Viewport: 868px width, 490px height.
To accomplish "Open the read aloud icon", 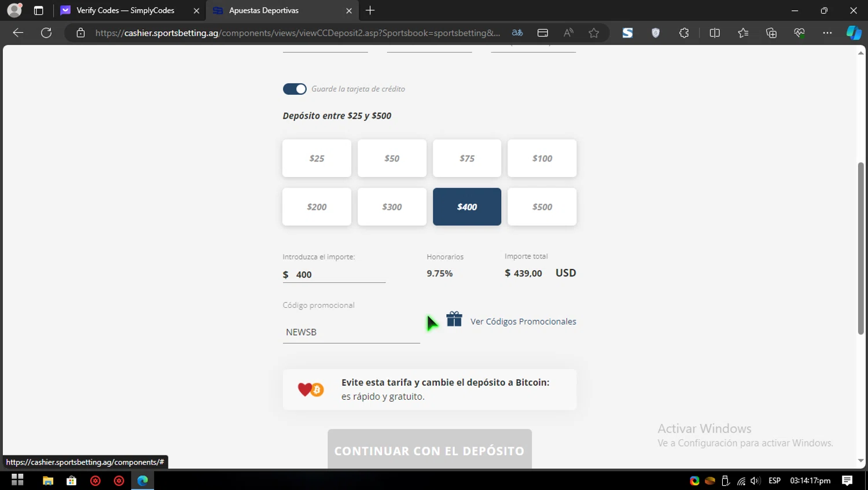I will click(x=568, y=33).
